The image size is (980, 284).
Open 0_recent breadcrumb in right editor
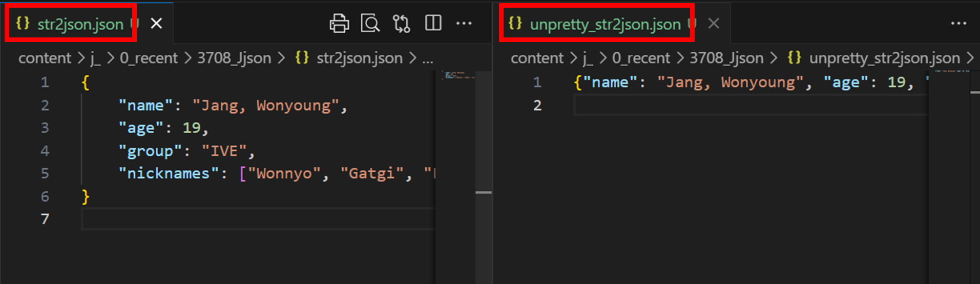point(641,58)
